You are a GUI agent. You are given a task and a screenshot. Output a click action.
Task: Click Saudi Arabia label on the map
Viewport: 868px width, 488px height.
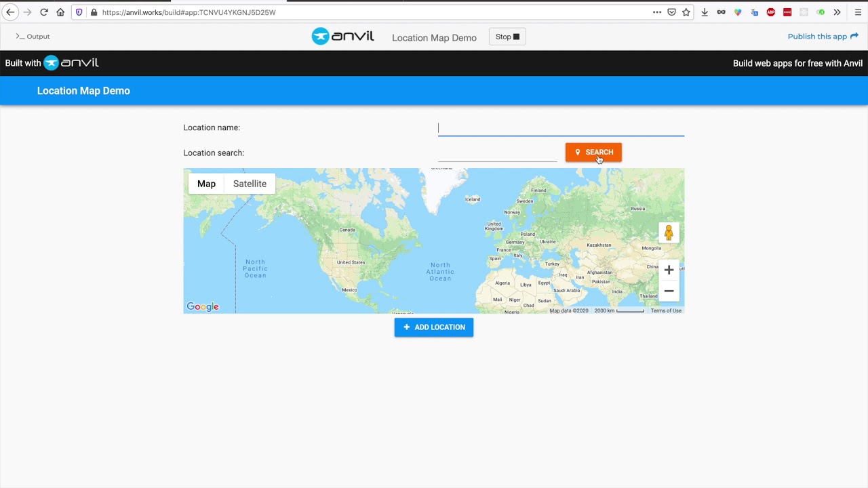(566, 290)
